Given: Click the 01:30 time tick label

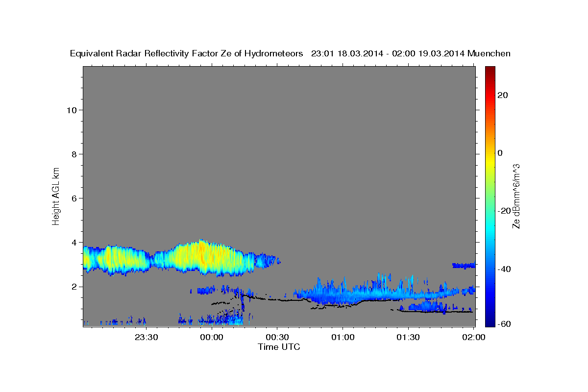Looking at the screenshot, I should (x=408, y=337).
